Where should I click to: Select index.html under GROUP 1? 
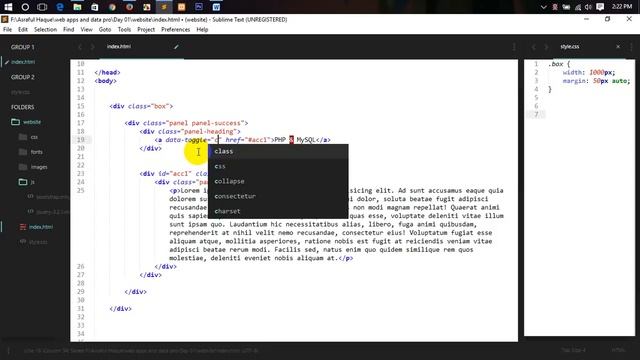pos(23,62)
